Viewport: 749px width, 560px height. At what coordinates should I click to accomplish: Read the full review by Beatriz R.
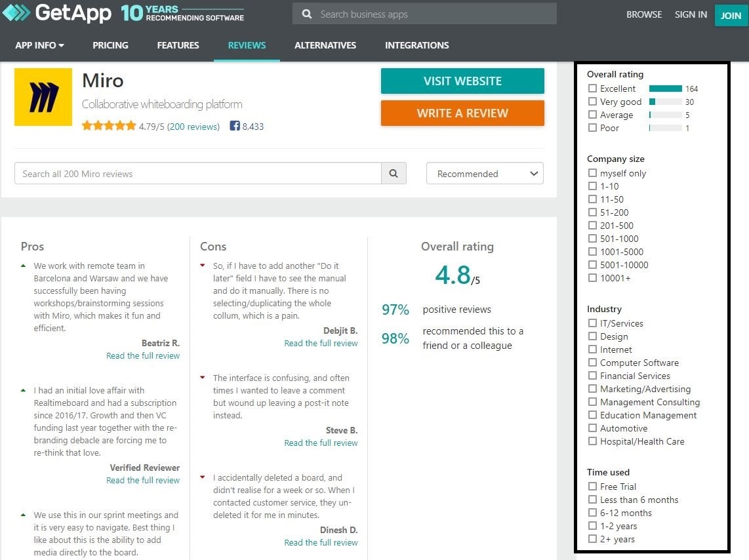pyautogui.click(x=143, y=355)
